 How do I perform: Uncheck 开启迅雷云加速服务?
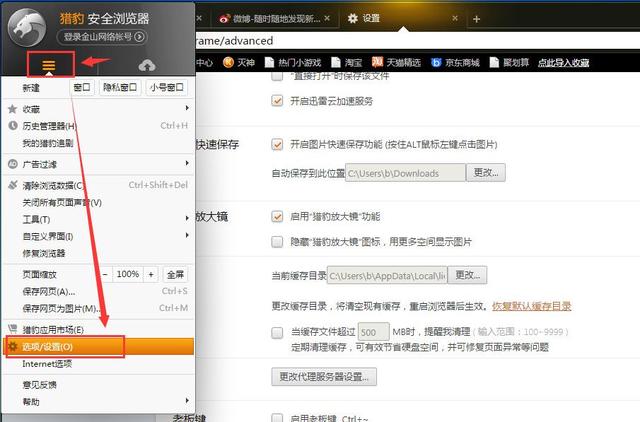(x=277, y=100)
